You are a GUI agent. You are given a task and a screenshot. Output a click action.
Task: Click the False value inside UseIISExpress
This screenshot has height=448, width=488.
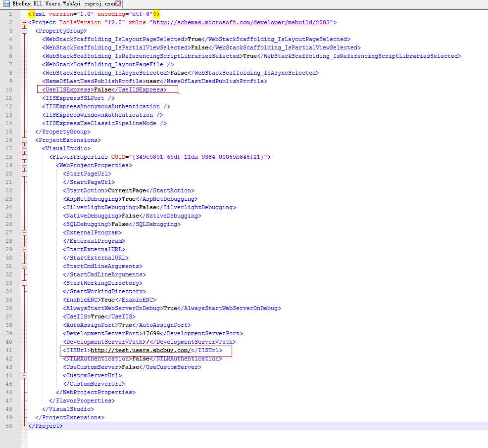(103, 90)
